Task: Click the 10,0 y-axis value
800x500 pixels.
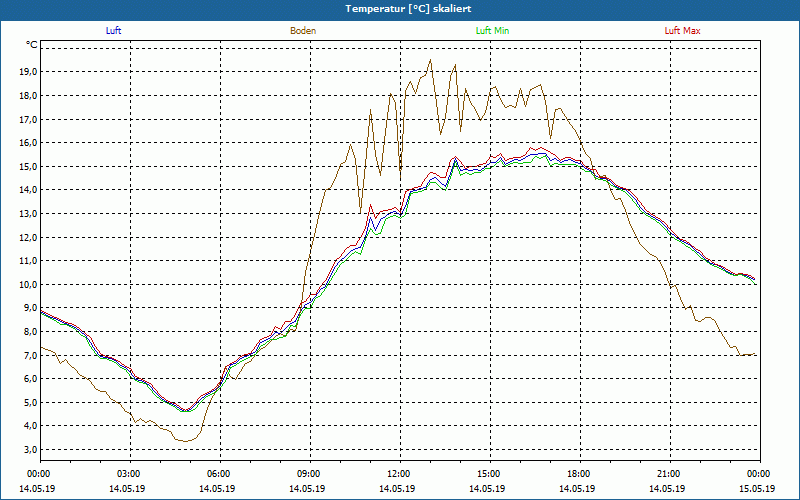Action: pyautogui.click(x=28, y=284)
